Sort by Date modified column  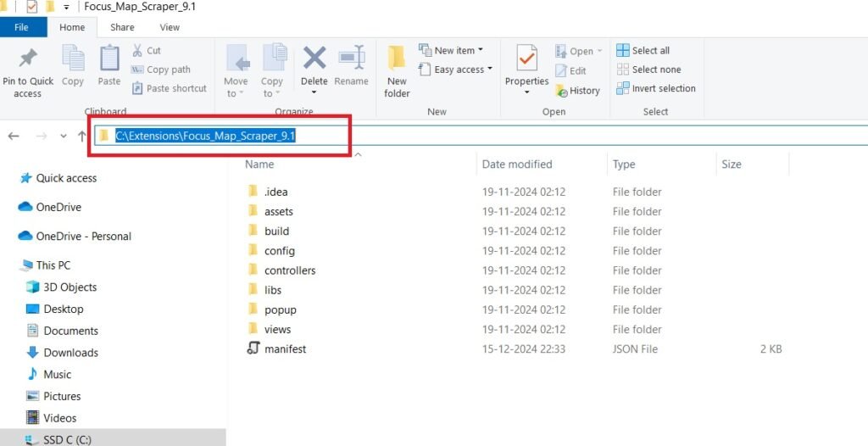516,164
